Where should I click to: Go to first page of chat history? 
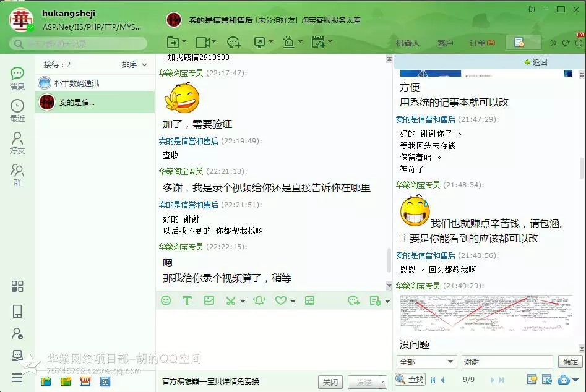pyautogui.click(x=433, y=380)
